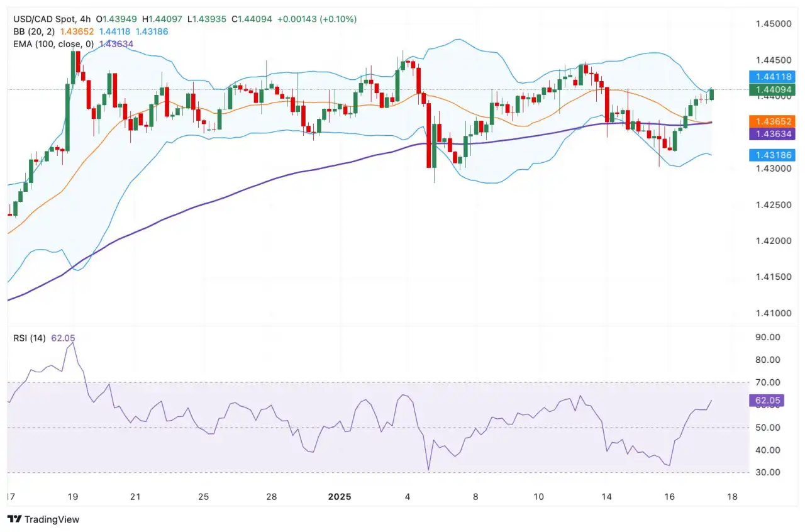The width and height of the screenshot is (805, 532).
Task: Click the RSI value 62.05 in legend
Action: tap(63, 338)
